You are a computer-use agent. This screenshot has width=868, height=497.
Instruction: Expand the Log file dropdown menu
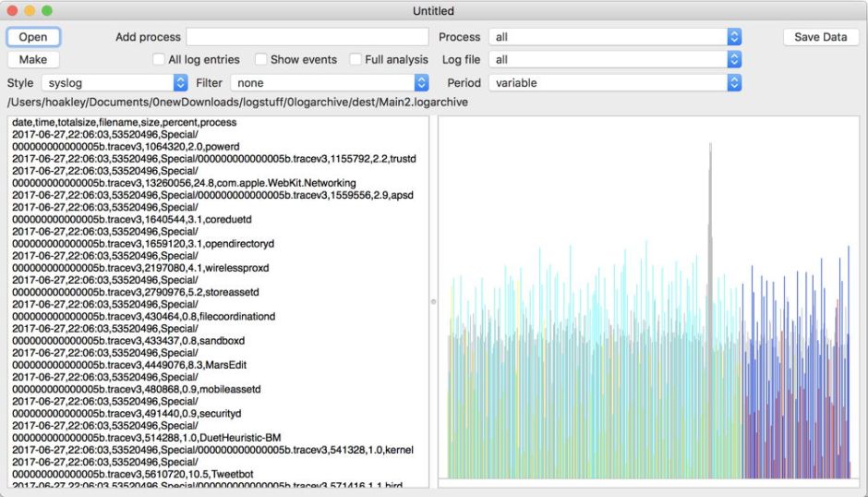615,60
